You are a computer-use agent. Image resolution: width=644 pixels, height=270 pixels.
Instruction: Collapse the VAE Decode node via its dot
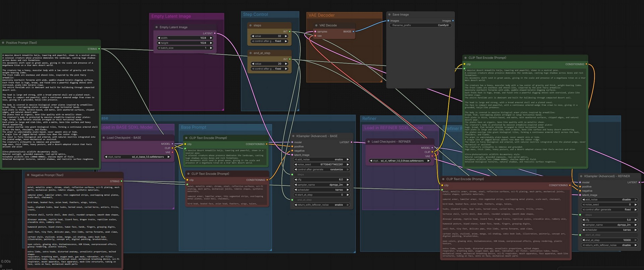click(316, 25)
